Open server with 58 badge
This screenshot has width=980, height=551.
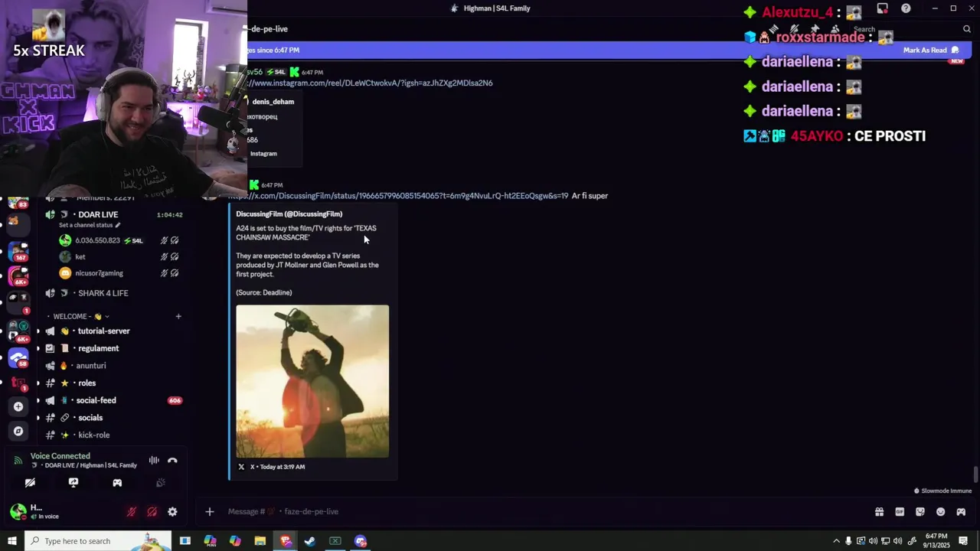click(18, 357)
